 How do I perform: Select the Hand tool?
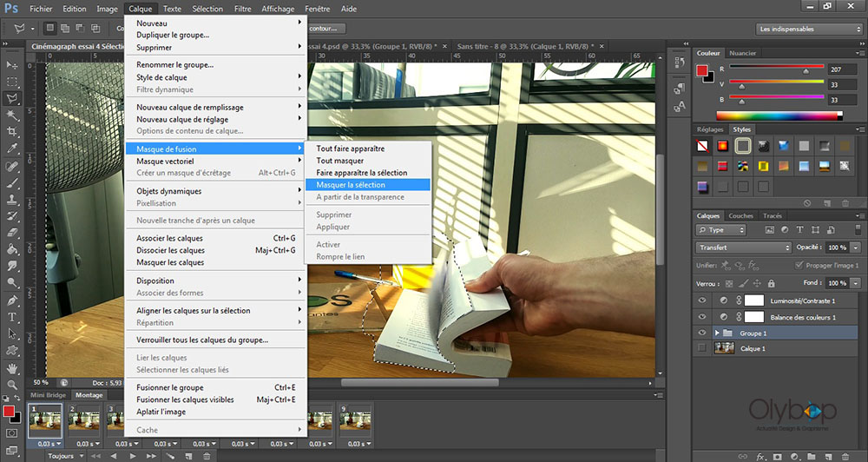click(x=11, y=368)
